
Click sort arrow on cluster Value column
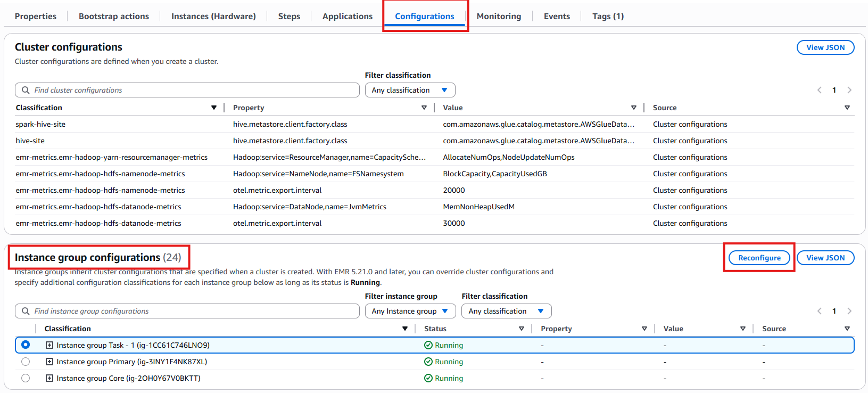point(633,108)
